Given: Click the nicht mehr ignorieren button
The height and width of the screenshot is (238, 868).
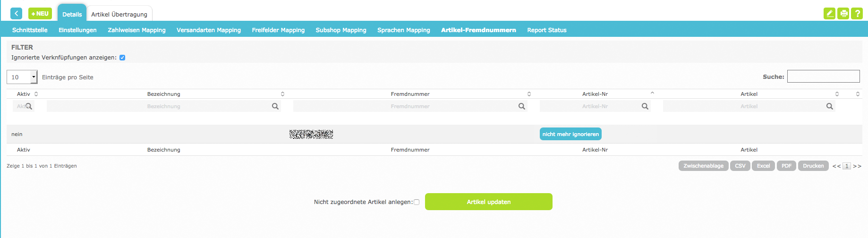Looking at the screenshot, I should click(570, 134).
